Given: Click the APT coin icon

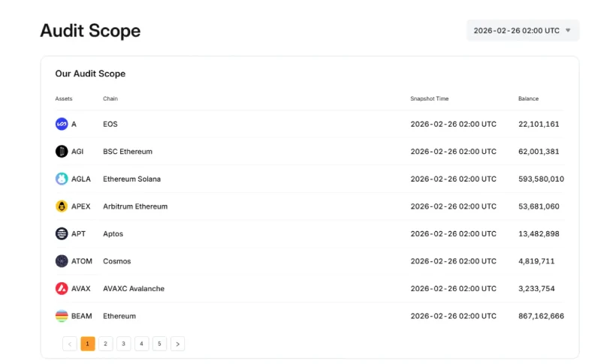Looking at the screenshot, I should pyautogui.click(x=62, y=233).
